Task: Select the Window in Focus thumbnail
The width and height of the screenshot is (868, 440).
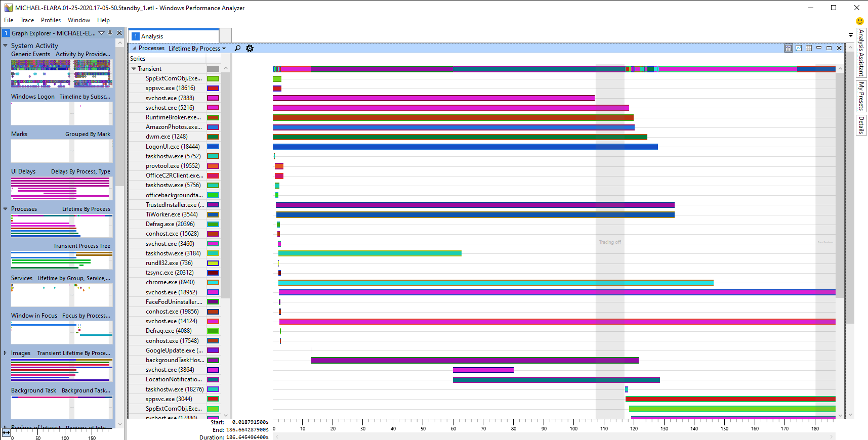Action: [62, 332]
